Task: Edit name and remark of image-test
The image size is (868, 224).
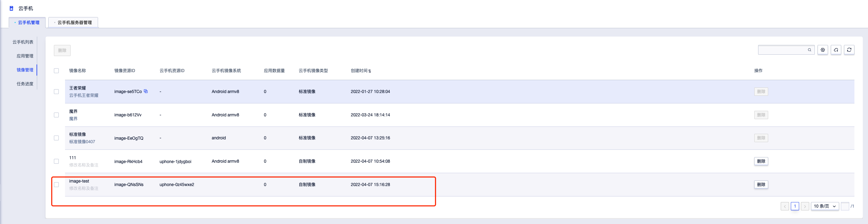Action: coord(84,188)
